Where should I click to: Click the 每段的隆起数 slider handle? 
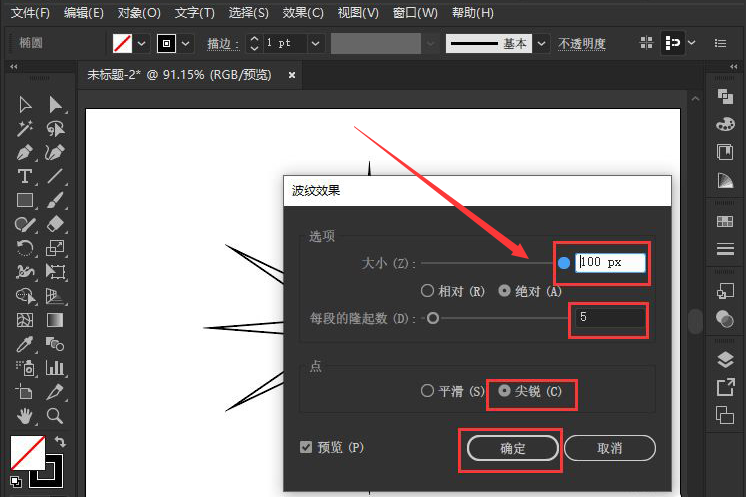(432, 318)
